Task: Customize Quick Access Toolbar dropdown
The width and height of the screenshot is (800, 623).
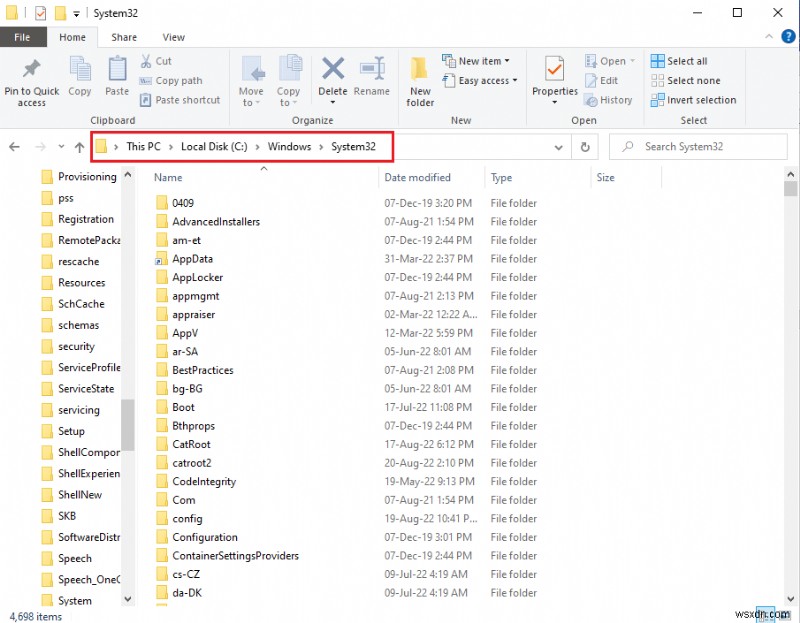Action: tap(77, 14)
